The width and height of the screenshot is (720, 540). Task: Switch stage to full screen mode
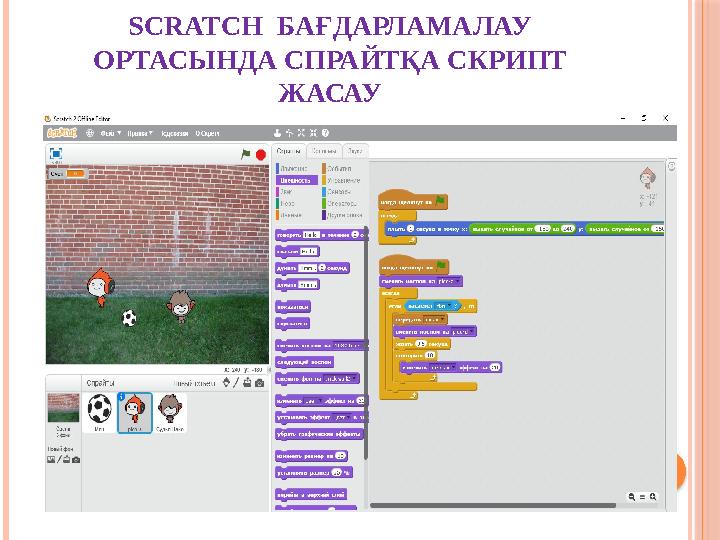pyautogui.click(x=56, y=154)
